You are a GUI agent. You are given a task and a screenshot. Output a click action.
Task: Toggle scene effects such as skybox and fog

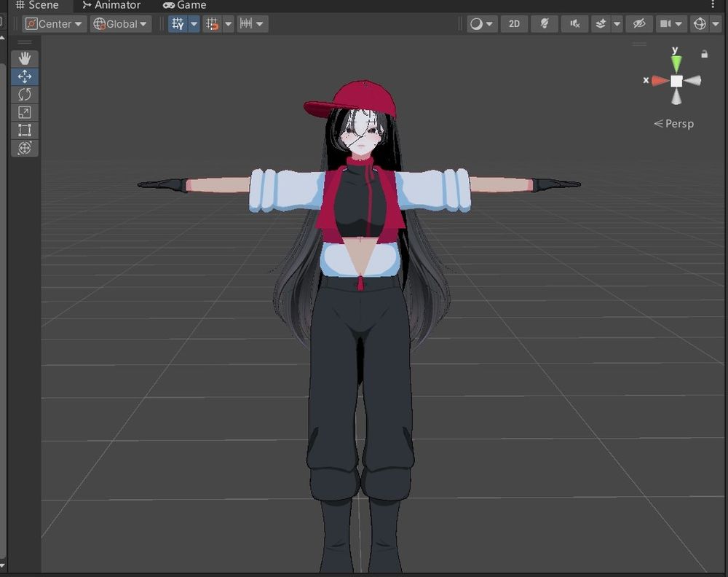pos(601,24)
